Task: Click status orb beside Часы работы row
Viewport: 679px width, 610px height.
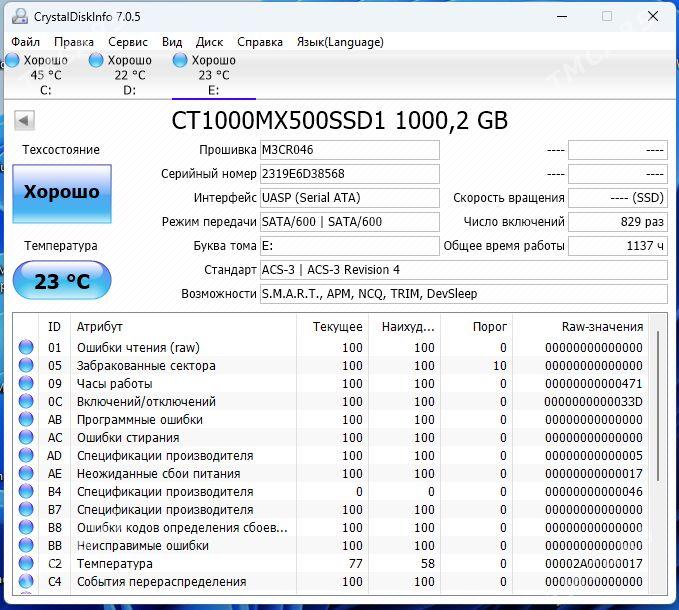Action: pos(26,384)
